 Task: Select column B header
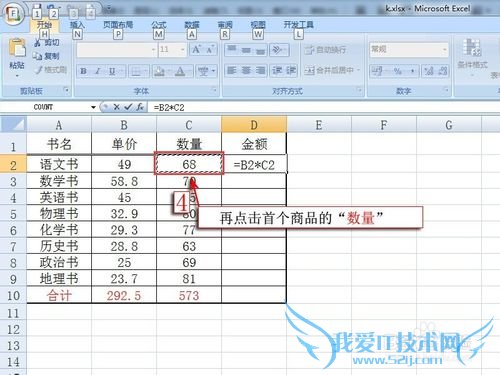point(124,125)
